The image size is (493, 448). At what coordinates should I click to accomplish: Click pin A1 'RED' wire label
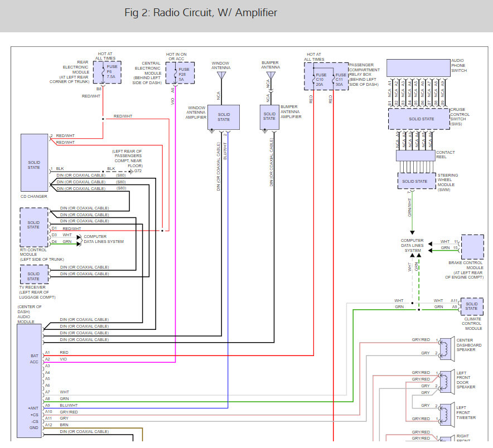tap(64, 353)
